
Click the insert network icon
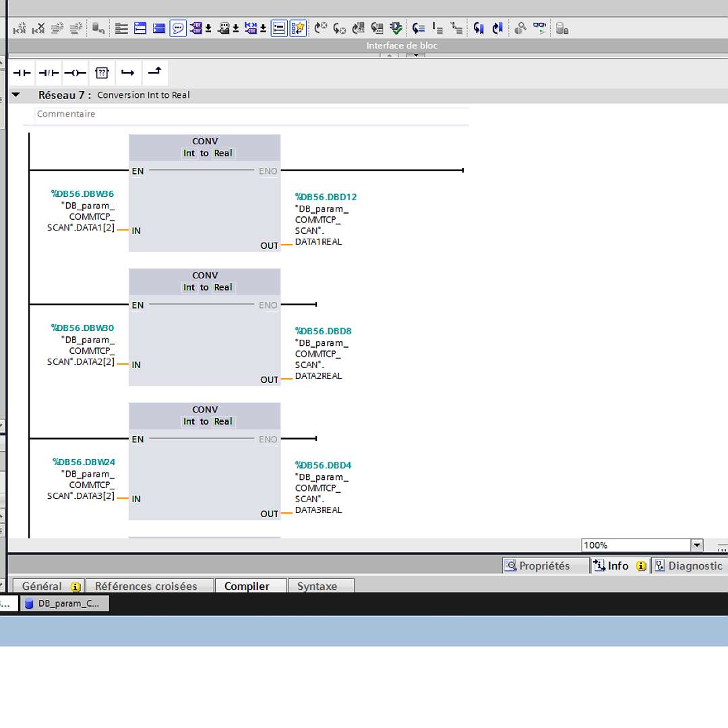pos(21,28)
